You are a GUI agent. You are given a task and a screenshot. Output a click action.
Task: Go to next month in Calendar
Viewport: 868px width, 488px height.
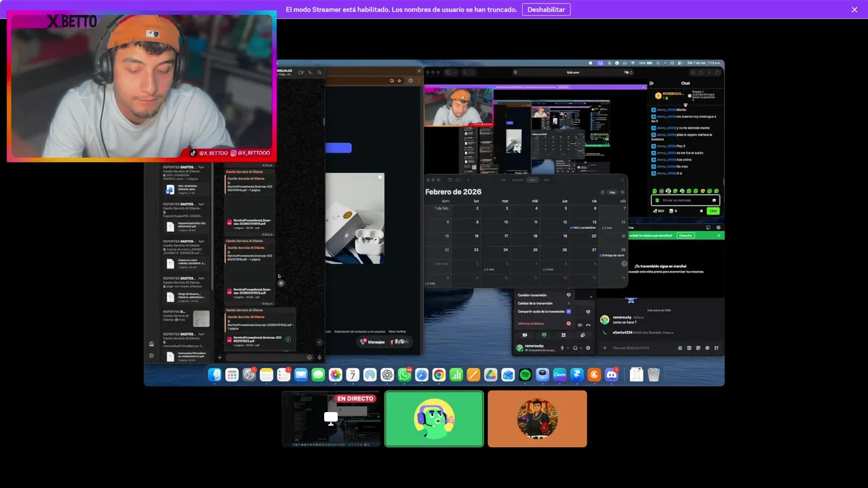click(x=623, y=192)
